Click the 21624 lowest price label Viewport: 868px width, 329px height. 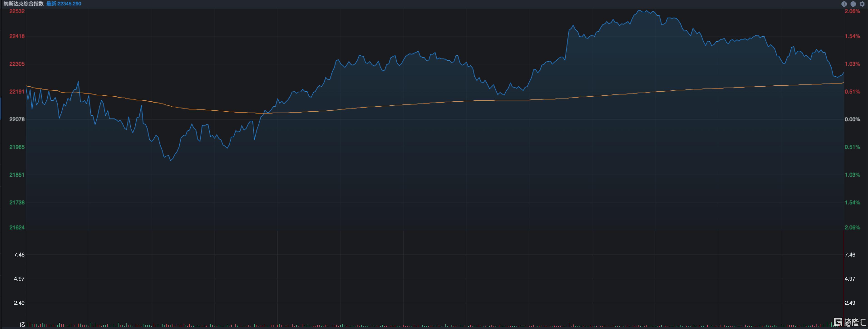click(x=17, y=227)
